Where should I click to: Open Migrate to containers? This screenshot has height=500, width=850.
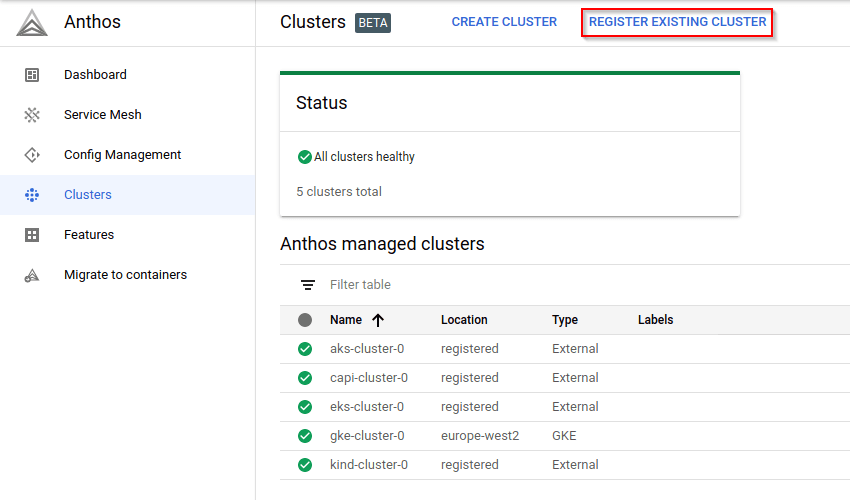(x=127, y=275)
